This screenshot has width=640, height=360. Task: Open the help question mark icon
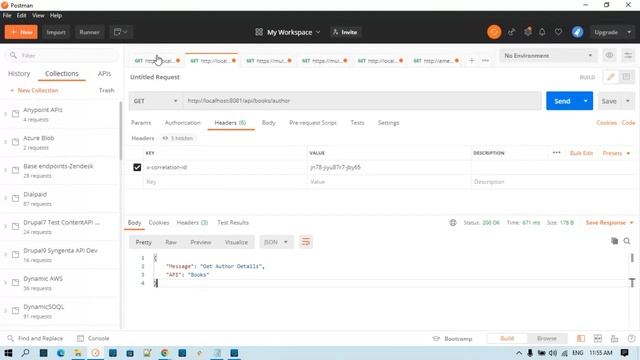point(631,338)
